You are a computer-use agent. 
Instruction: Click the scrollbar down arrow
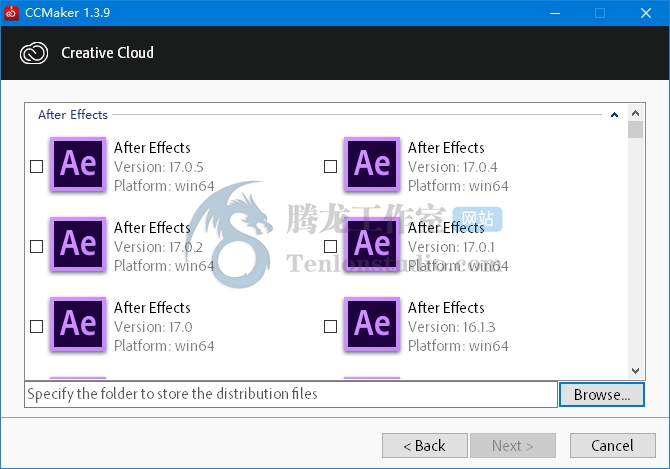pos(635,370)
